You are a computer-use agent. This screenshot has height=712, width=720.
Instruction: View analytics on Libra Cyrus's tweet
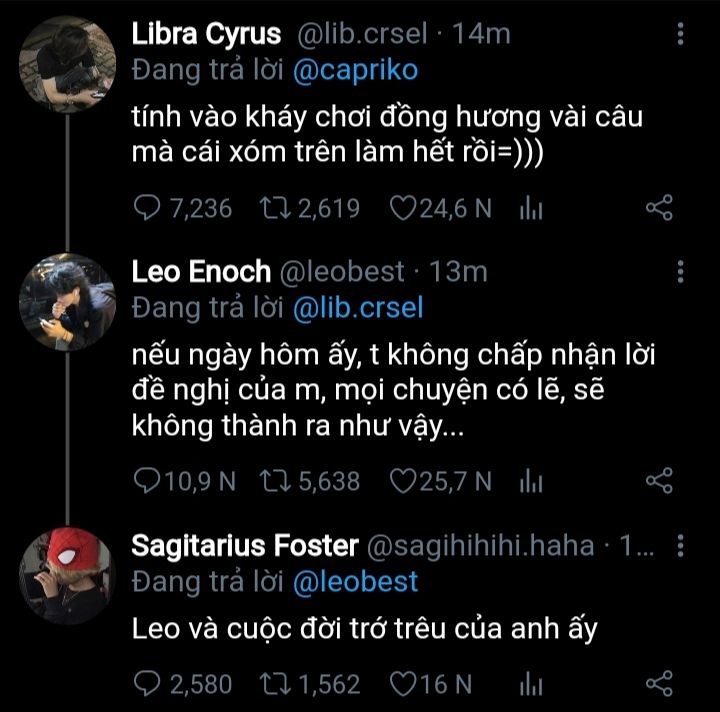click(531, 208)
